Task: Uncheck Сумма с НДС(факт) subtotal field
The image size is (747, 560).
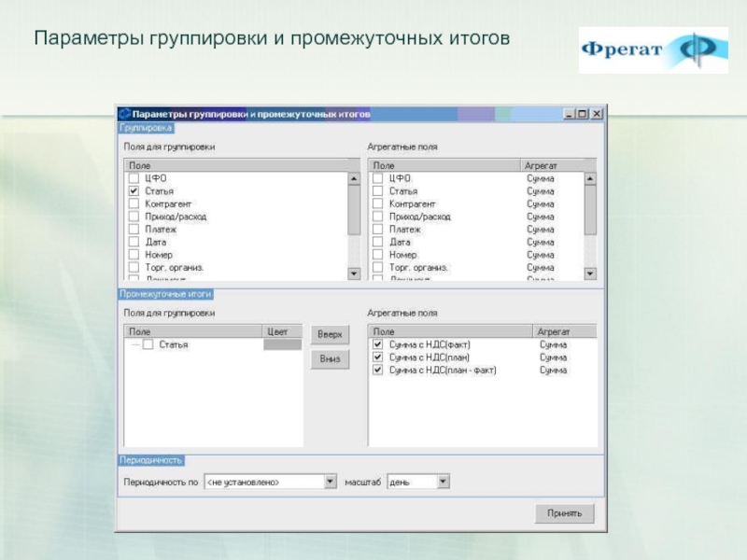Action: (378, 344)
